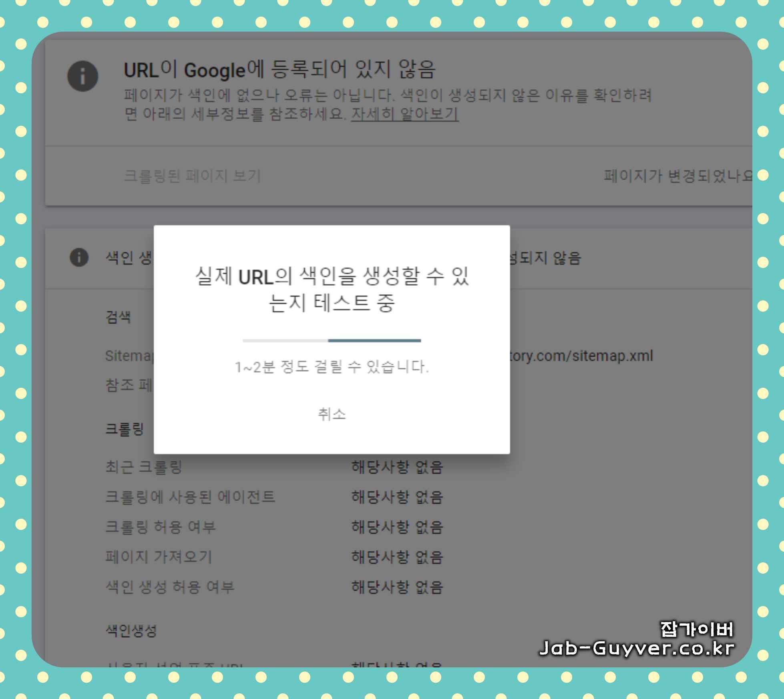Image resolution: width=784 pixels, height=699 pixels.
Task: Click the info icon beside URL status heading
Action: pos(82,76)
